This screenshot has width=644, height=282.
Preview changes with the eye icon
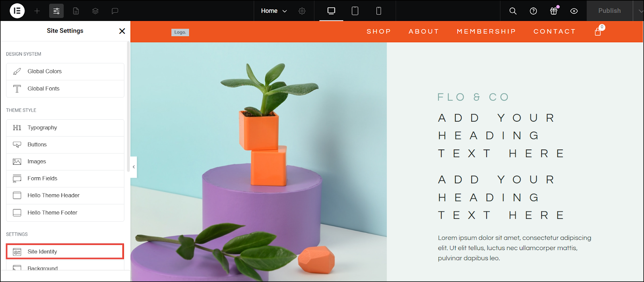(574, 11)
